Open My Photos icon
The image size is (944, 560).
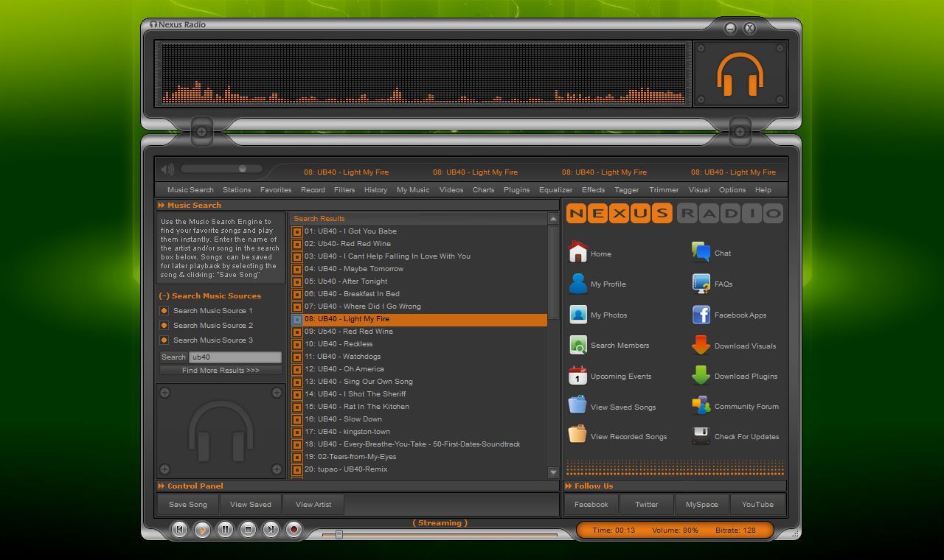click(x=578, y=315)
